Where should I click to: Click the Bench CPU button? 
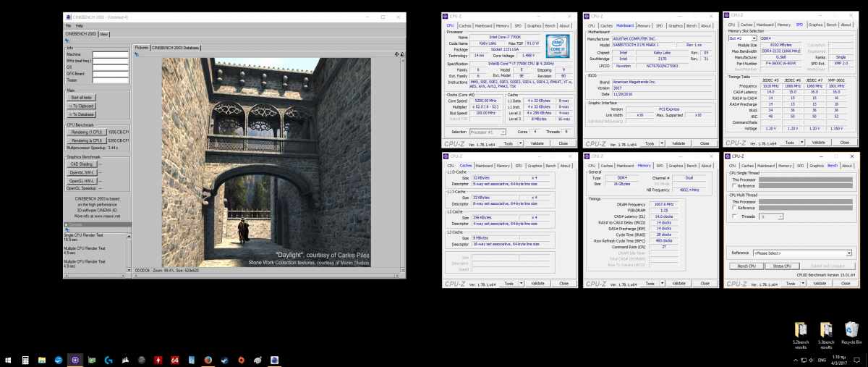pos(746,266)
